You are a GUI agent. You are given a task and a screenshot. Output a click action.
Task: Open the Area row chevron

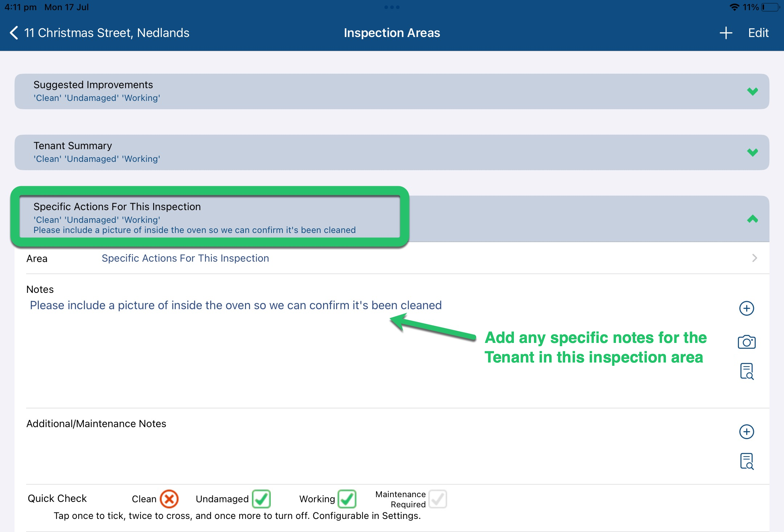(755, 258)
